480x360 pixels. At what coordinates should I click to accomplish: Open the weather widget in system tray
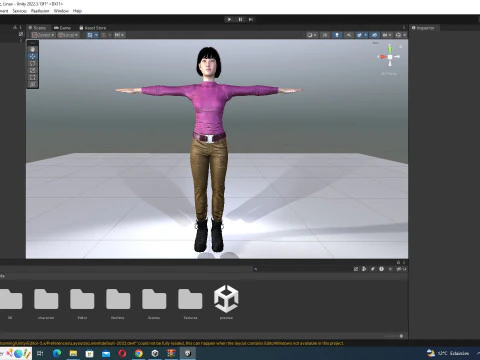(448, 353)
